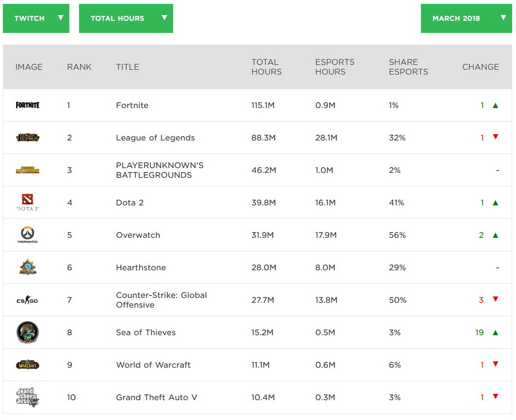Click the Dota 2 logo
The width and height of the screenshot is (516, 420).
[28, 202]
